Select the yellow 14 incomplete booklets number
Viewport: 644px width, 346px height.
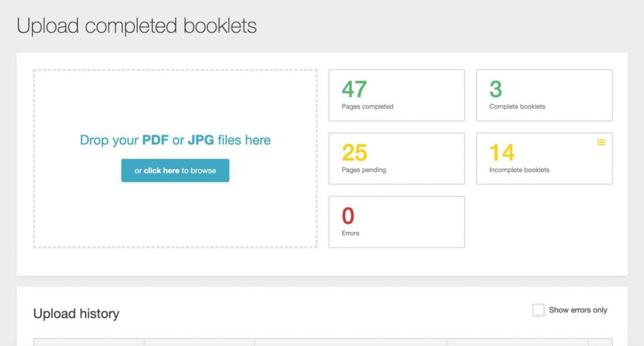[502, 152]
